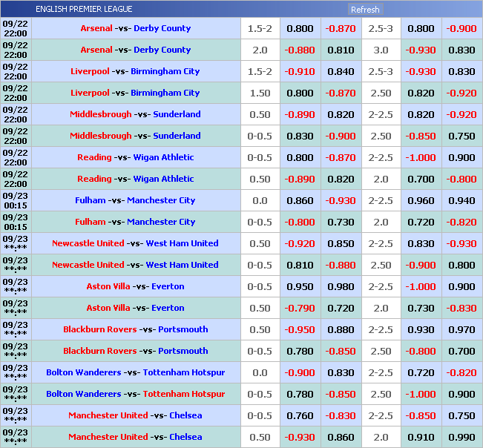Select the -0.920 odds for Newcastle United
This screenshot has height=448, width=483.
[x=300, y=243]
